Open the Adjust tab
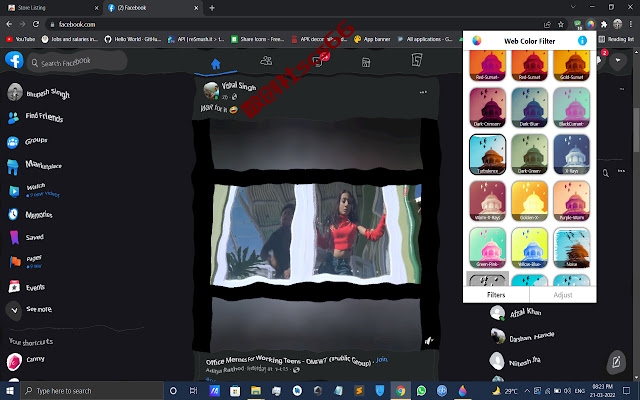 pyautogui.click(x=563, y=295)
